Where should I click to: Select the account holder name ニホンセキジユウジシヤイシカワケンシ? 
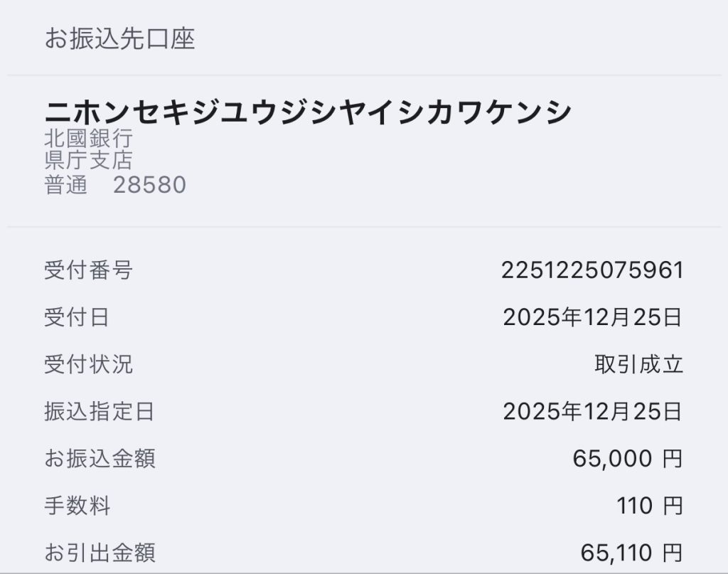pos(308,112)
